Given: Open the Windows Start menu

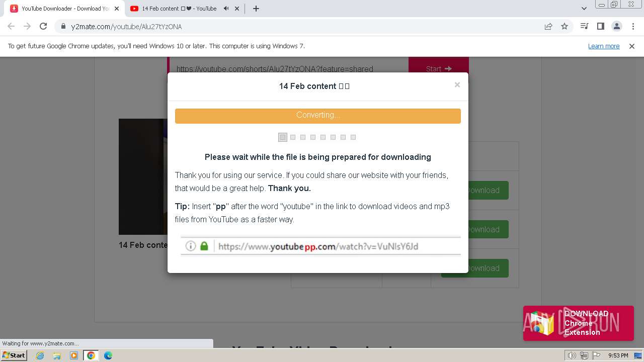Looking at the screenshot, I should 14,355.
